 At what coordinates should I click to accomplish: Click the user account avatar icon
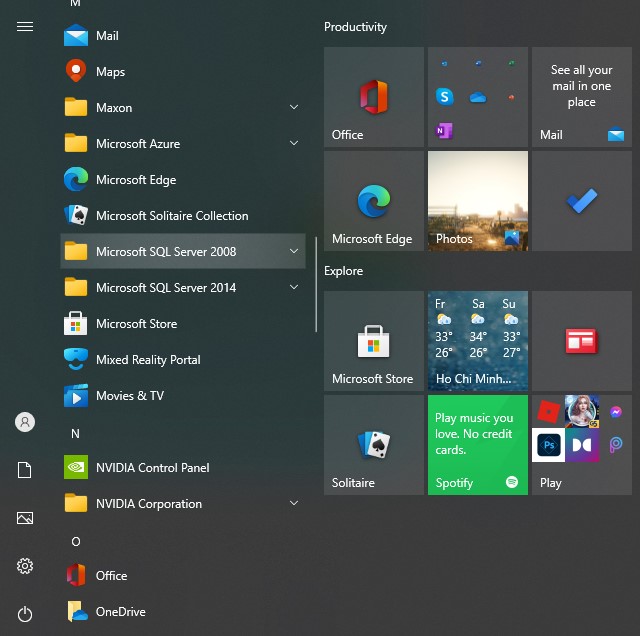coord(25,422)
